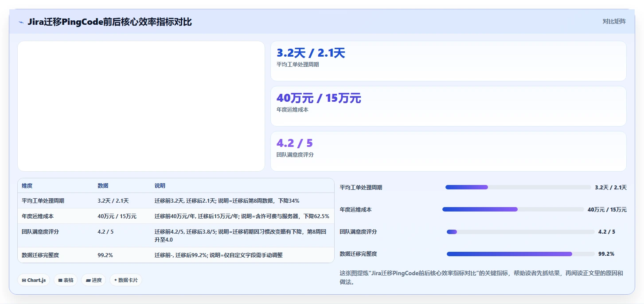Select the 4.2 / 5 satisfaction card
Viewport: 644px width, 304px height.
tap(448, 151)
